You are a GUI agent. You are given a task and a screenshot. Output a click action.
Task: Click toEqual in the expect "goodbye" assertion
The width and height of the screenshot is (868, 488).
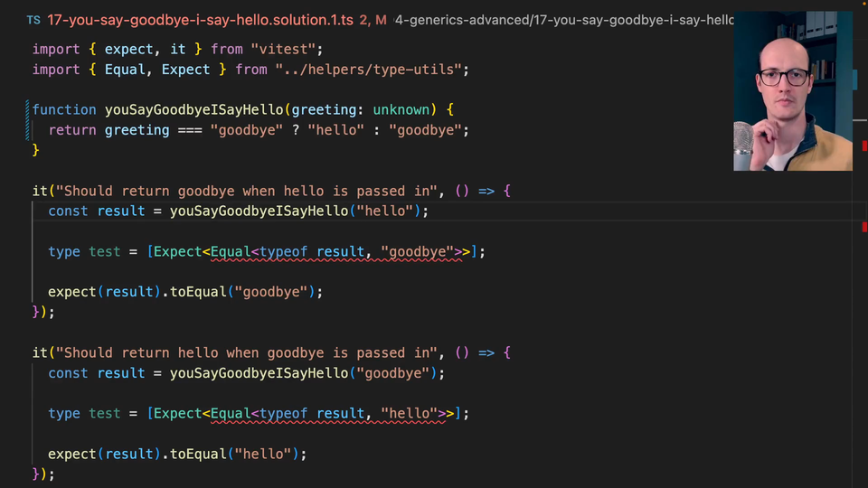[x=198, y=292]
